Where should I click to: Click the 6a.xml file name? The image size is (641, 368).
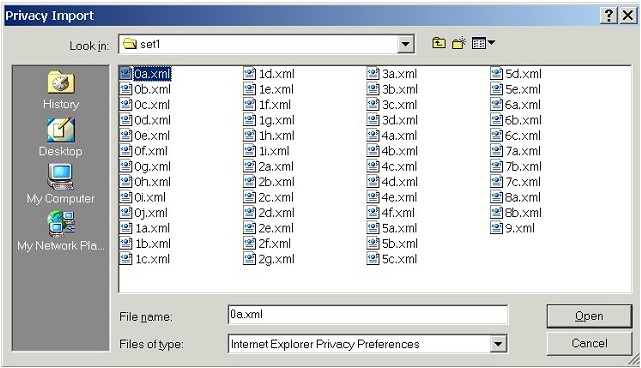point(523,105)
